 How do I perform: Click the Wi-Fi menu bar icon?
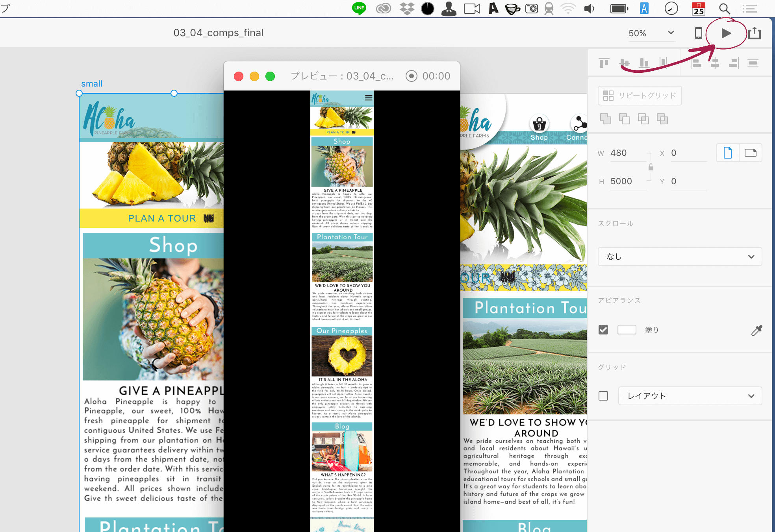[x=568, y=9]
